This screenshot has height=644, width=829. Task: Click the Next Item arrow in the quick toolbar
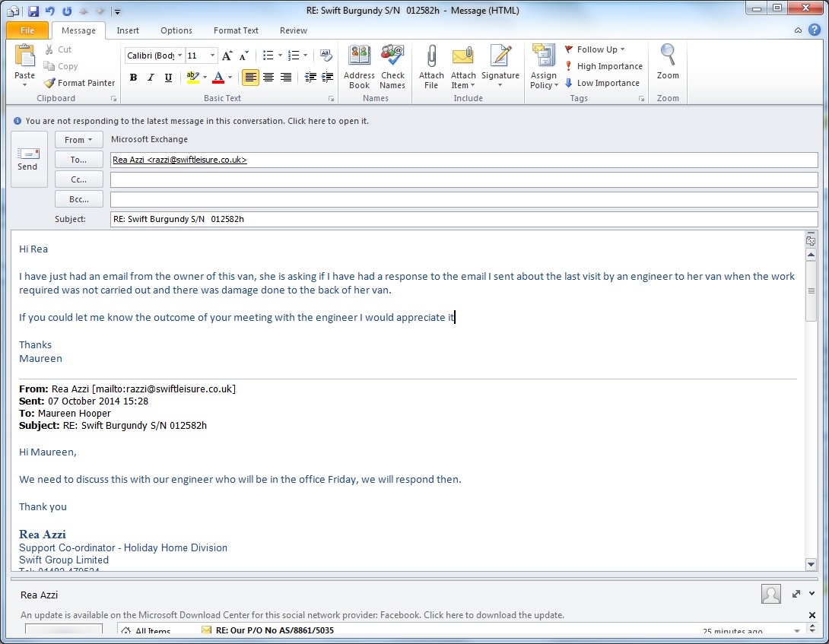click(100, 11)
